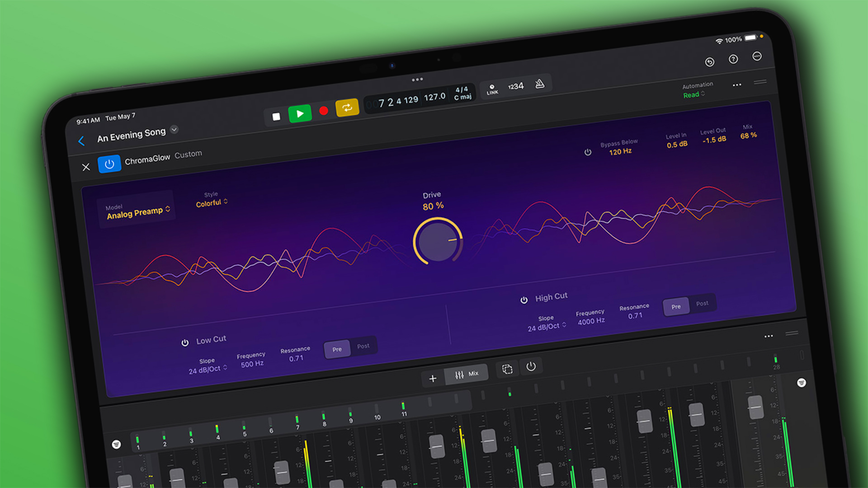Select channel 28 in the mixer overview

(776, 363)
